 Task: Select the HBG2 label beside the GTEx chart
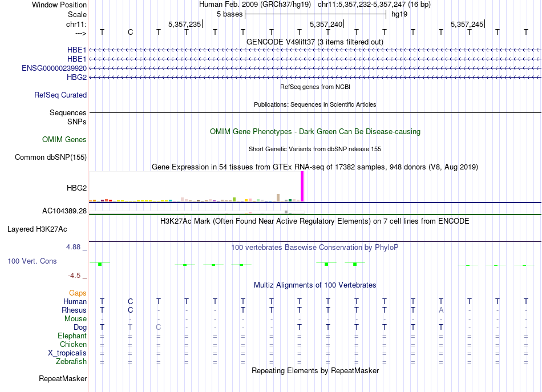76,188
